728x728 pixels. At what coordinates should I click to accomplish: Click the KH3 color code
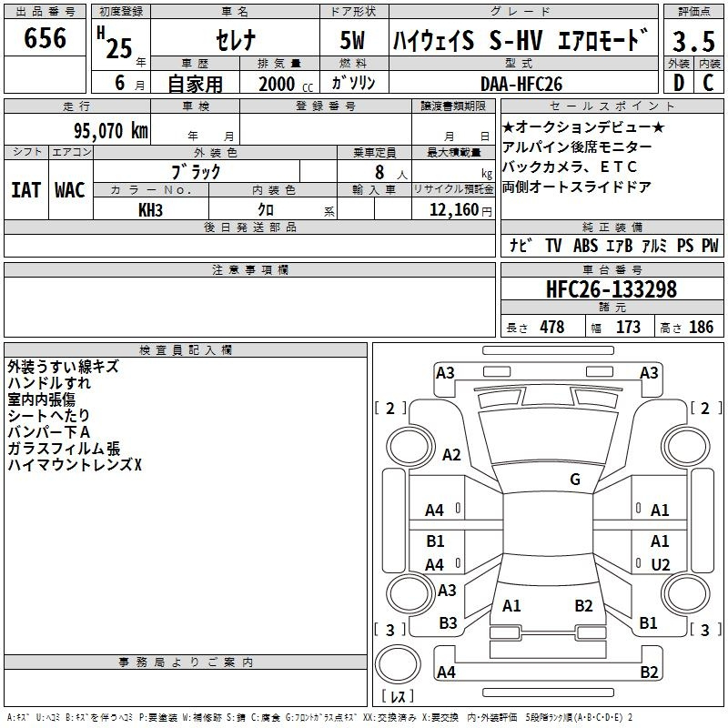point(151,210)
